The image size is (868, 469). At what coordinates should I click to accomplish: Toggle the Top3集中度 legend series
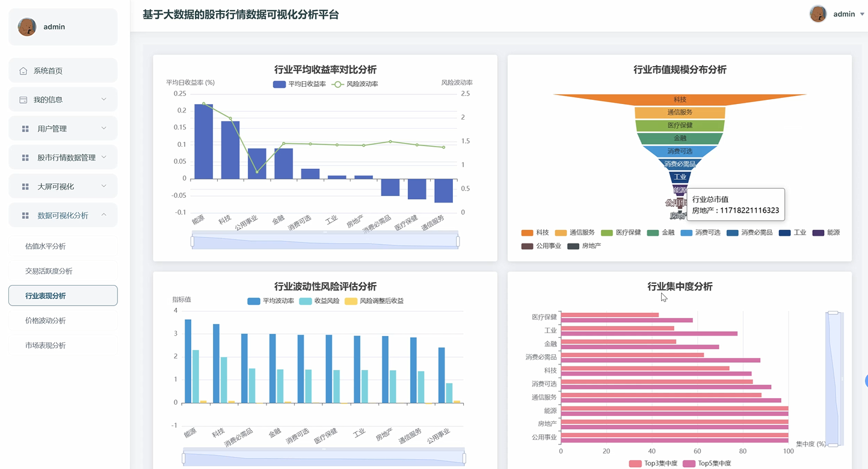tap(653, 464)
